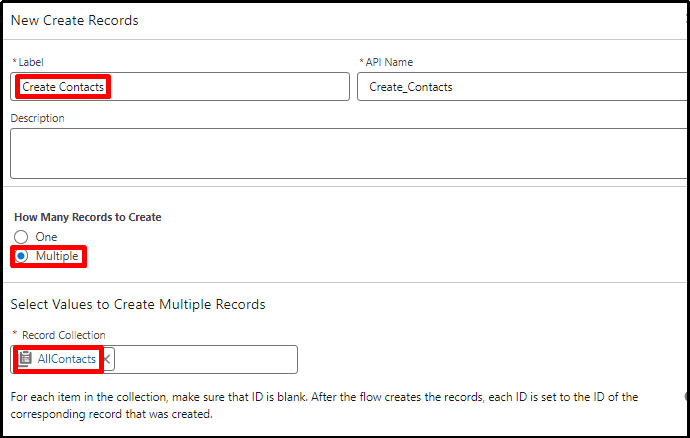This screenshot has width=690, height=438.
Task: Remove the AllContacts pill with its X
Action: tap(106, 359)
